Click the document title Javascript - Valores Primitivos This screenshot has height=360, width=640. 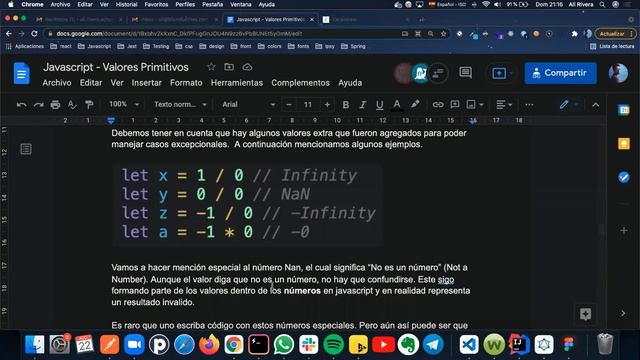pos(116,67)
